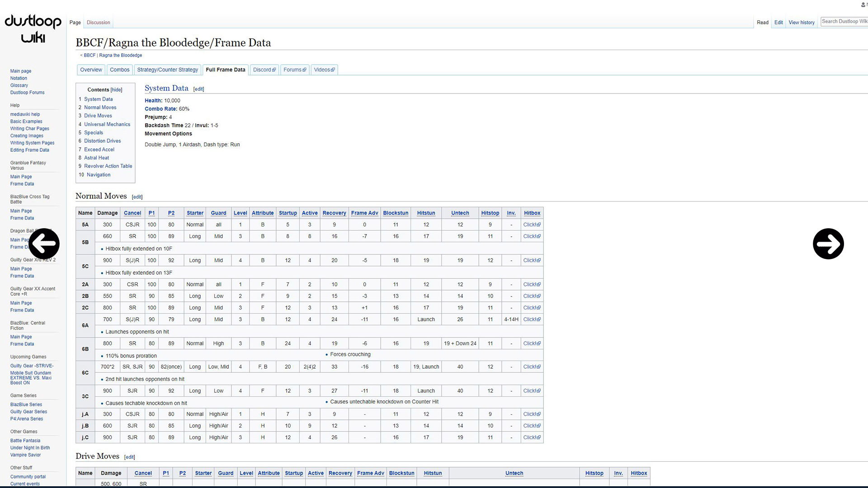Screen dimensions: 868x488
Task: Open Main page in sidebar
Action: coord(21,71)
